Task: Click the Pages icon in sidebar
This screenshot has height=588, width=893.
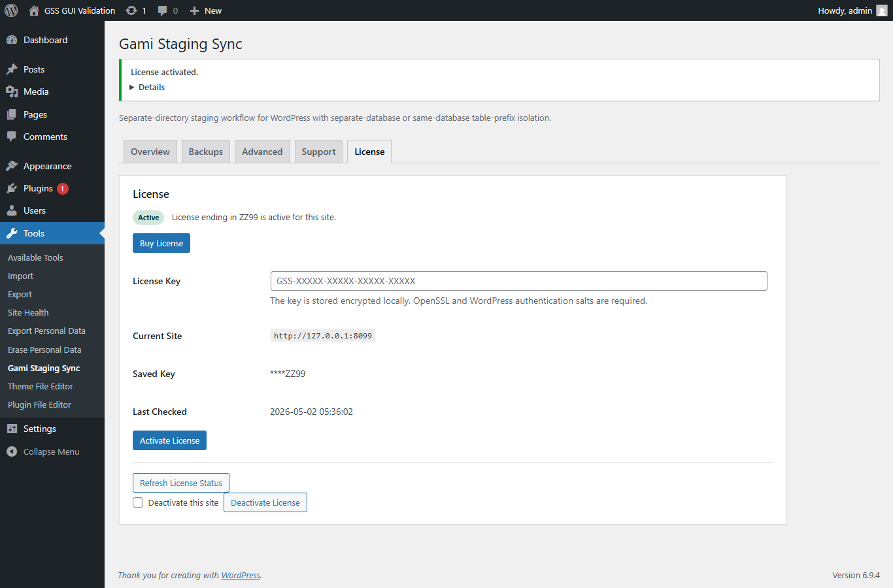Action: (x=12, y=114)
